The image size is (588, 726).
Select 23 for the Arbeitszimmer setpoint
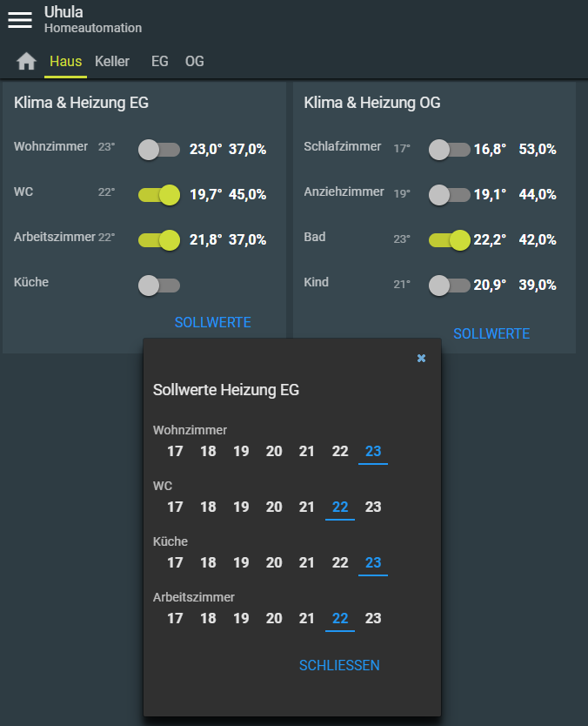pos(373,618)
